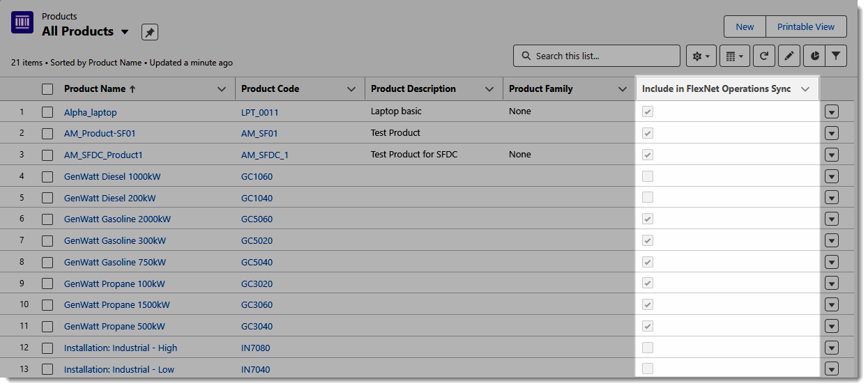
Task: Open row actions for GenWatt Diesel 200kW
Action: [831, 198]
